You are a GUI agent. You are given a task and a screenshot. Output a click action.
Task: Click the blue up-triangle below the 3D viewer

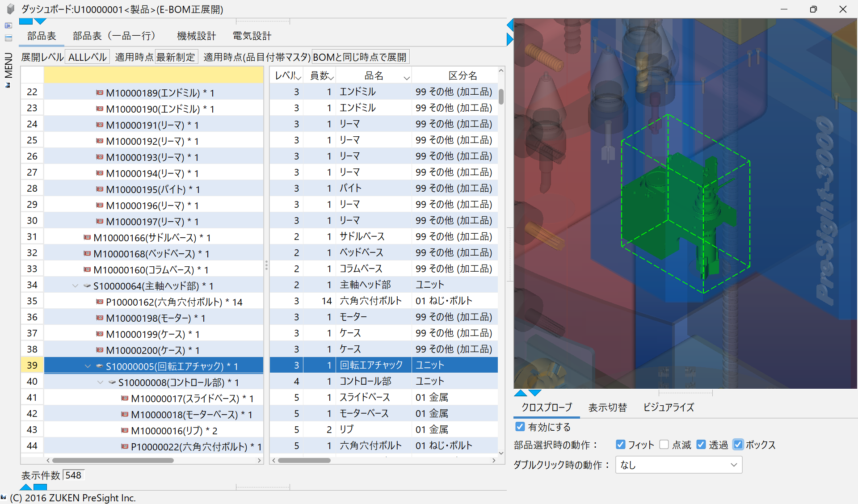click(x=521, y=393)
